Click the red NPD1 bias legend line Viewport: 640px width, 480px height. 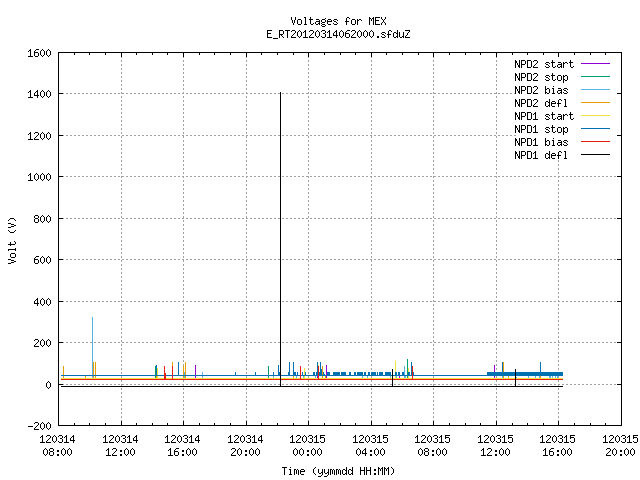coord(596,142)
